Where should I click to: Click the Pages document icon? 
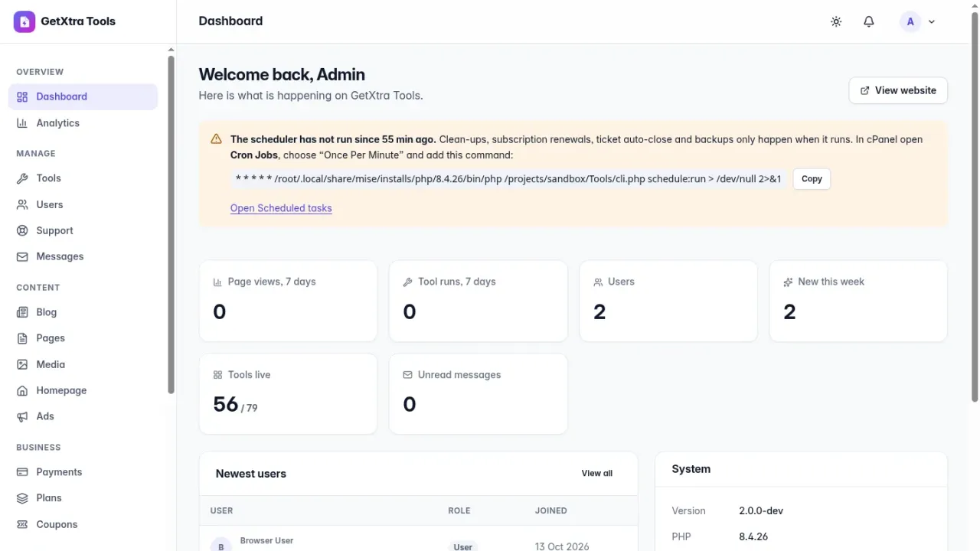click(x=22, y=338)
